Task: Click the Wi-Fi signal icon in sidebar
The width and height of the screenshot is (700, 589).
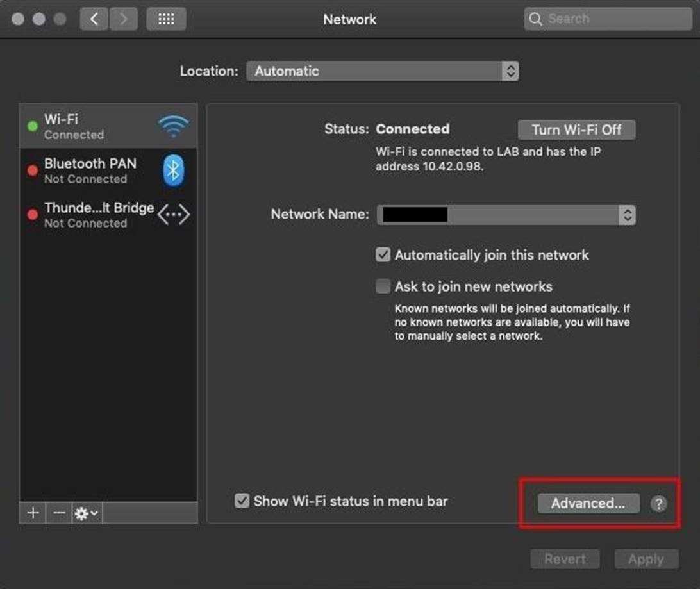Action: click(172, 126)
